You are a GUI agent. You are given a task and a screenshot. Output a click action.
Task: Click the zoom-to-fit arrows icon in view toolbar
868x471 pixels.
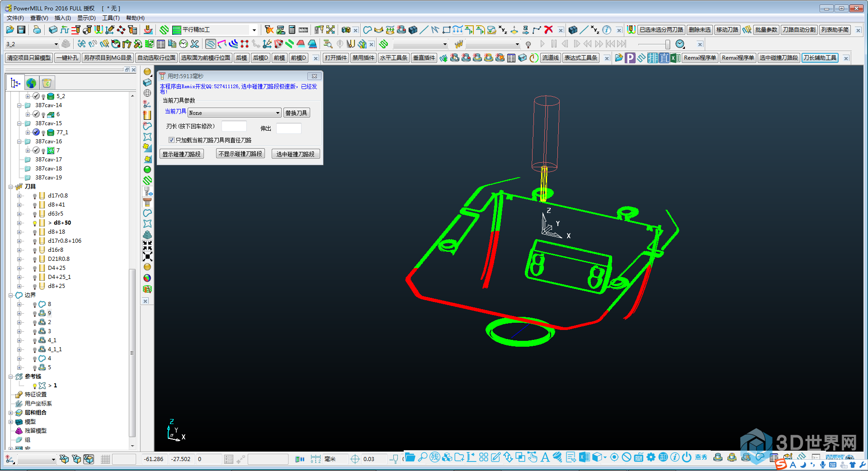pos(147,245)
